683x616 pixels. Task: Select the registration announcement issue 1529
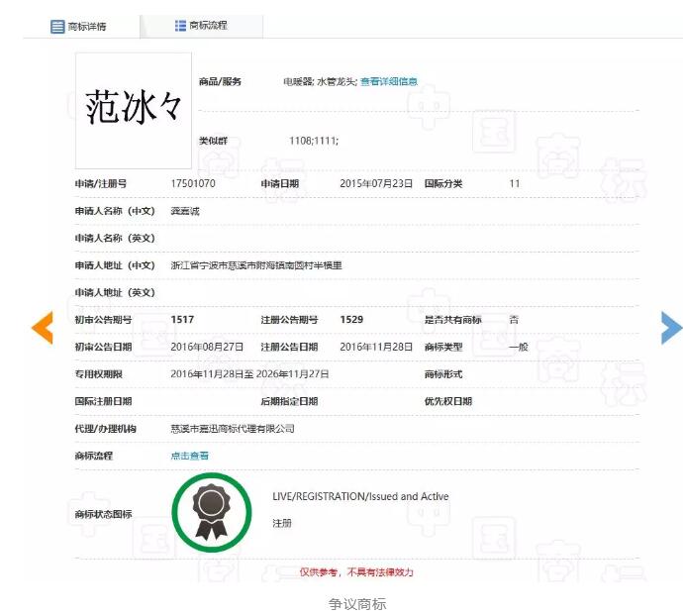coord(351,320)
